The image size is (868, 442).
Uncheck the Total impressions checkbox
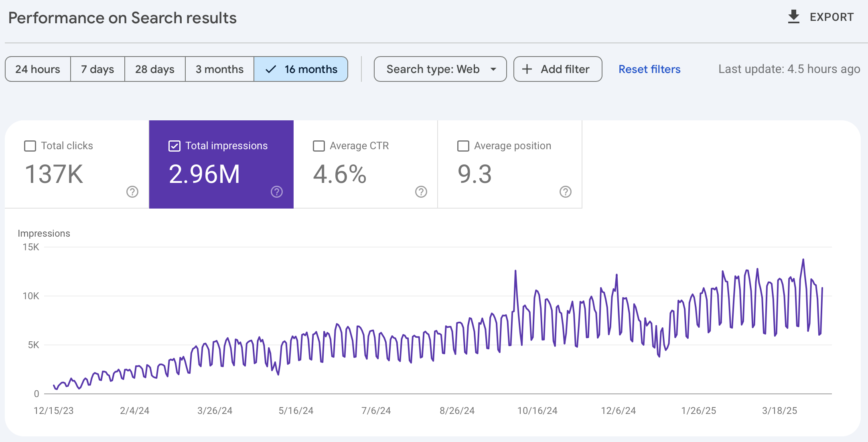[x=174, y=146]
